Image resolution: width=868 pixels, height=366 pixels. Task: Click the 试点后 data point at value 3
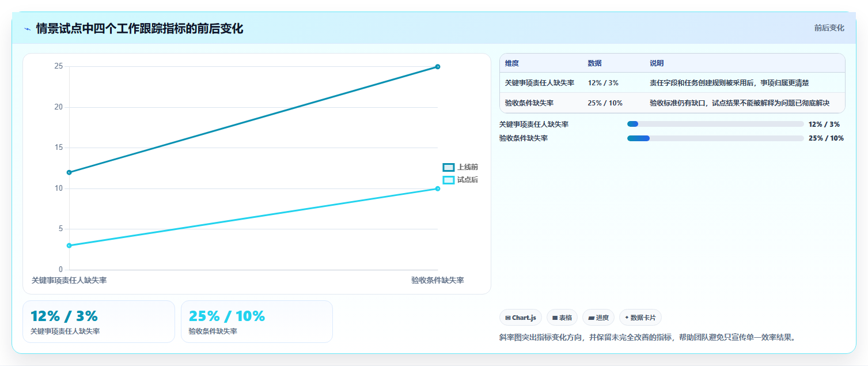(x=69, y=246)
